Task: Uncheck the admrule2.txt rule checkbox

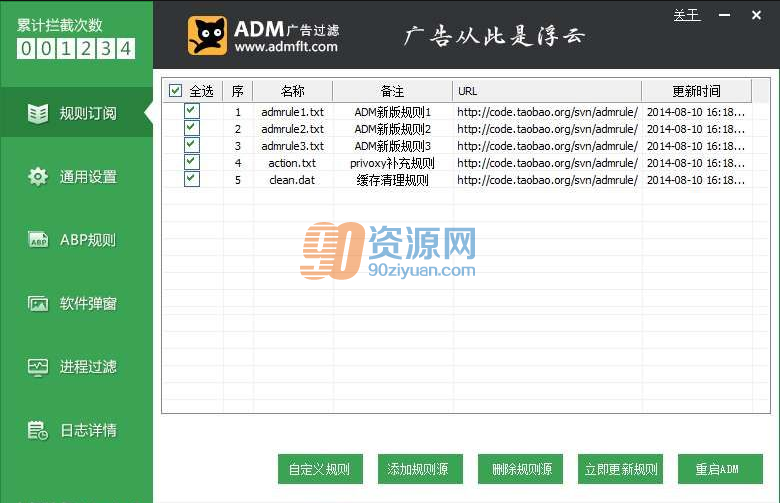Action: 192,128
